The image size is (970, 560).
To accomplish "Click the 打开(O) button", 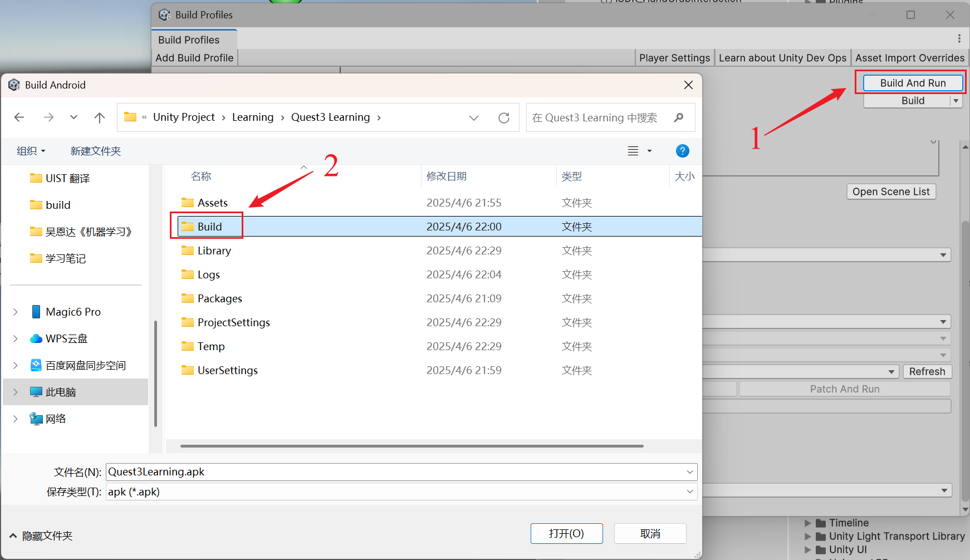I will (566, 533).
